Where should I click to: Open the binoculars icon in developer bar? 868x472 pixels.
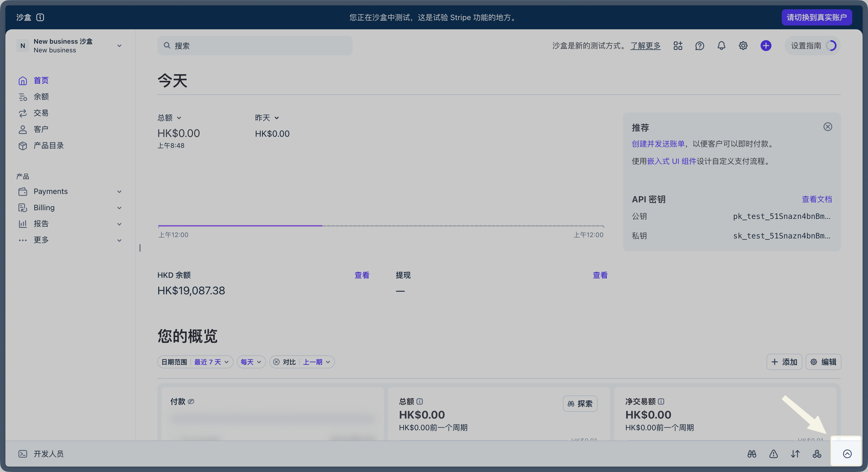coord(752,454)
